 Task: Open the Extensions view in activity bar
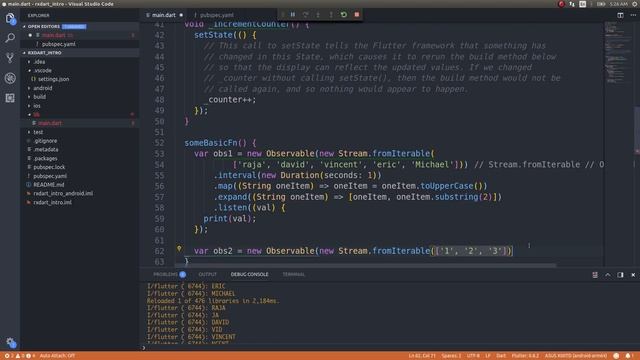(10, 98)
